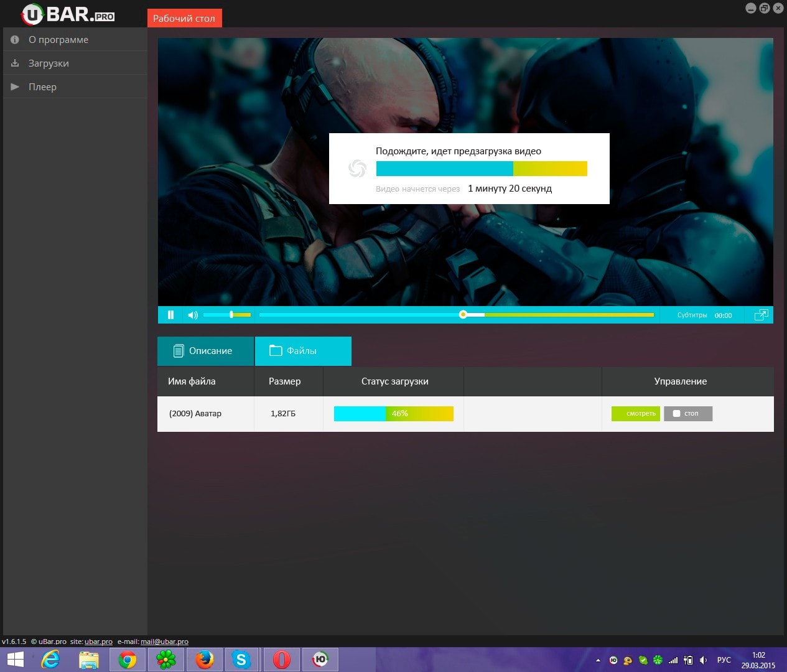Switch the 'РУС' input language
This screenshot has width=787, height=672.
(724, 660)
